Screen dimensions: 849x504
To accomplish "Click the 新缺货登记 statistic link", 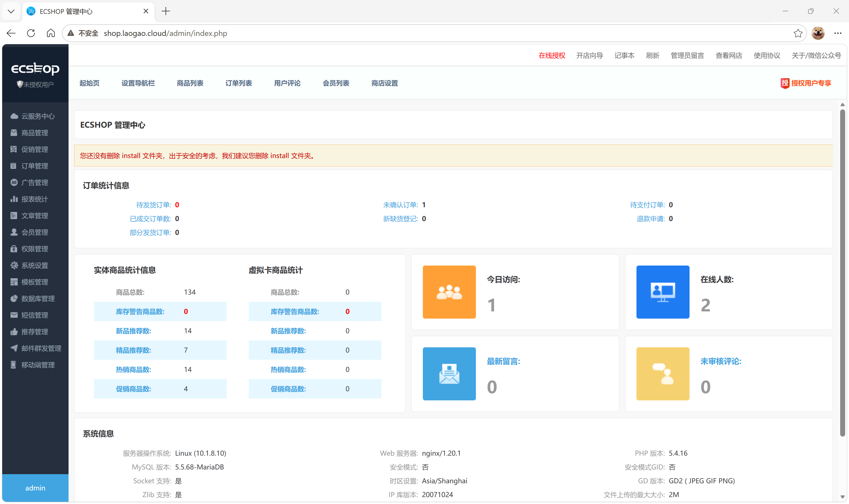I will (x=400, y=219).
